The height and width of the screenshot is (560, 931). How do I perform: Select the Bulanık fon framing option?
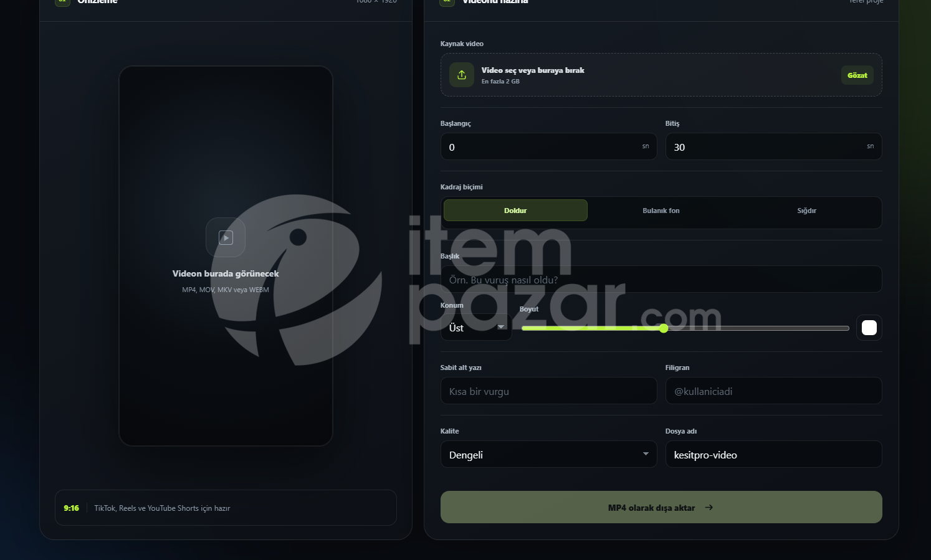pos(661,211)
